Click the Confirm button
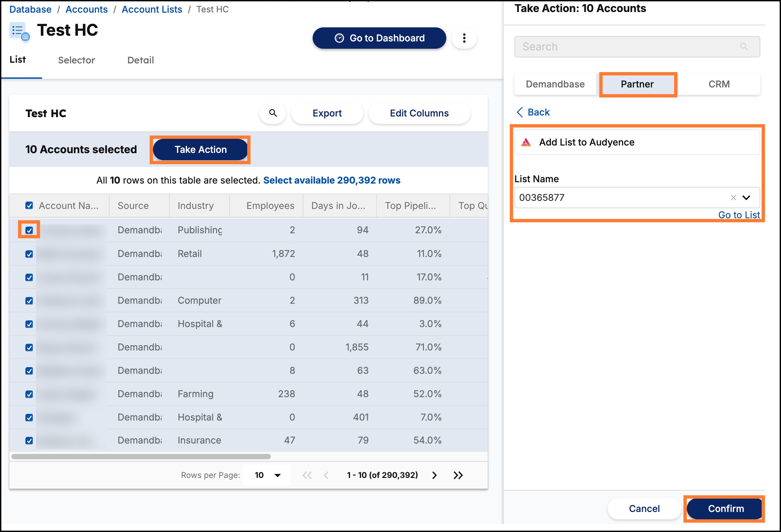Viewport: 781px width, 532px height. click(x=725, y=509)
